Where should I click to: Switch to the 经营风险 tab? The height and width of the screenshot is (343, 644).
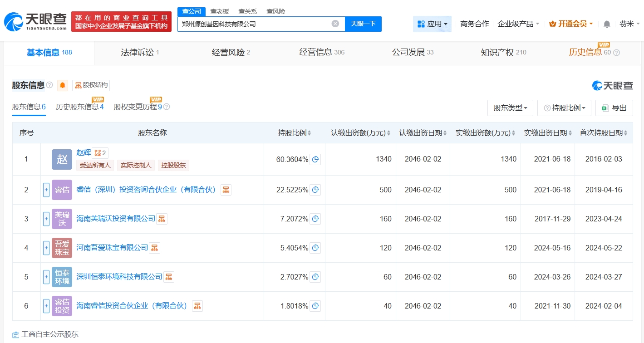click(x=231, y=53)
